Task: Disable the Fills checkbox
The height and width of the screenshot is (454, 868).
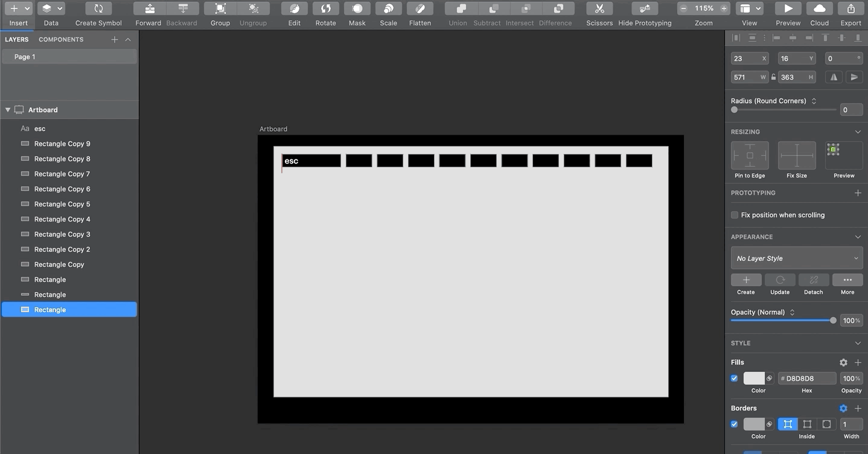Action: (x=734, y=378)
